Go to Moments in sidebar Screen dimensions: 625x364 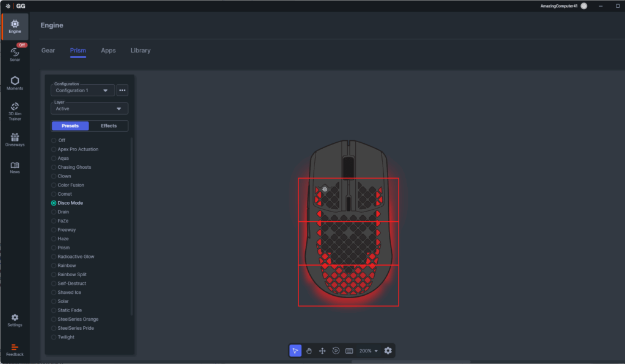(x=15, y=83)
